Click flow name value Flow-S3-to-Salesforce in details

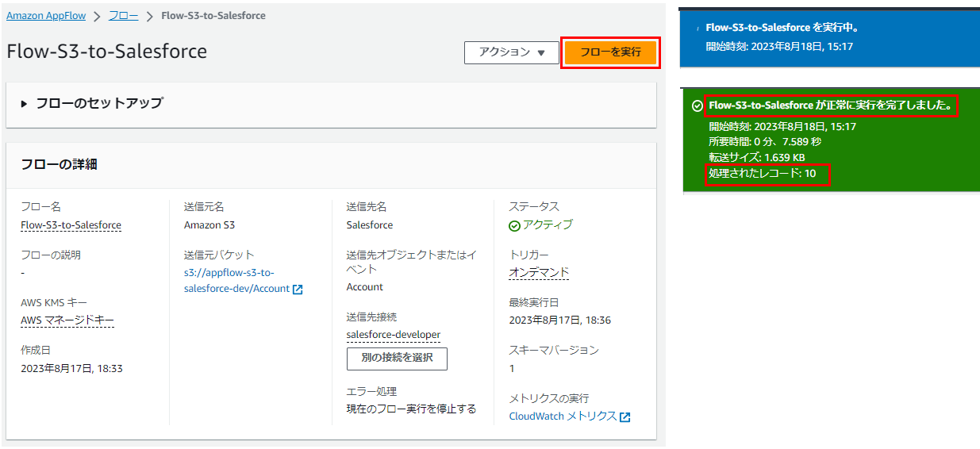pos(71,224)
